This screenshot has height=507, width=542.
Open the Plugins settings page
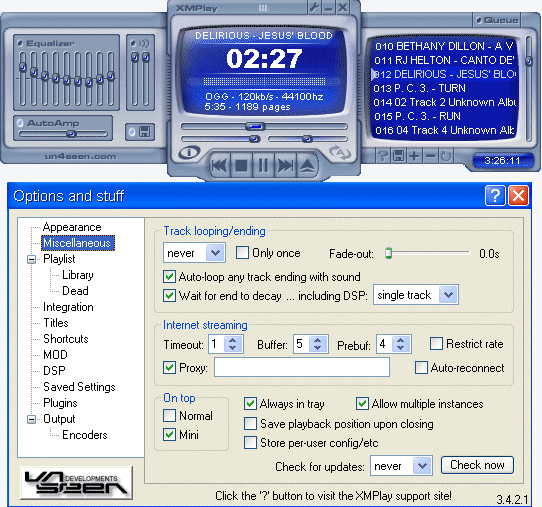coord(60,403)
